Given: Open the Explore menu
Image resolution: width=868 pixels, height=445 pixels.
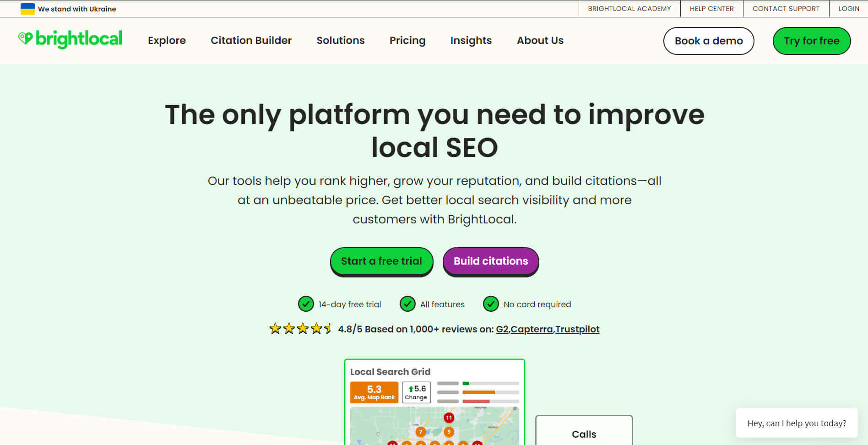Looking at the screenshot, I should click(x=167, y=40).
